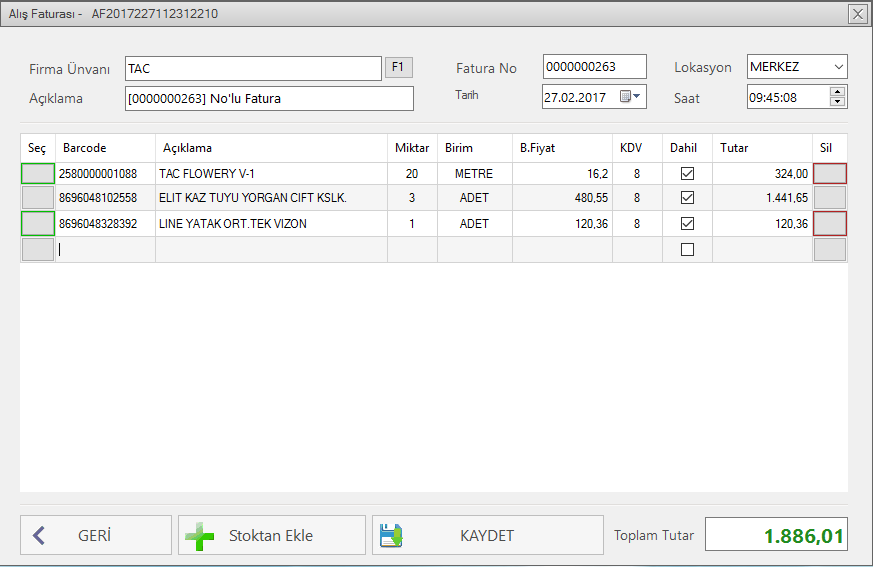Click the green plus Stoktan Ekle icon
This screenshot has height=567, width=873.
(200, 535)
